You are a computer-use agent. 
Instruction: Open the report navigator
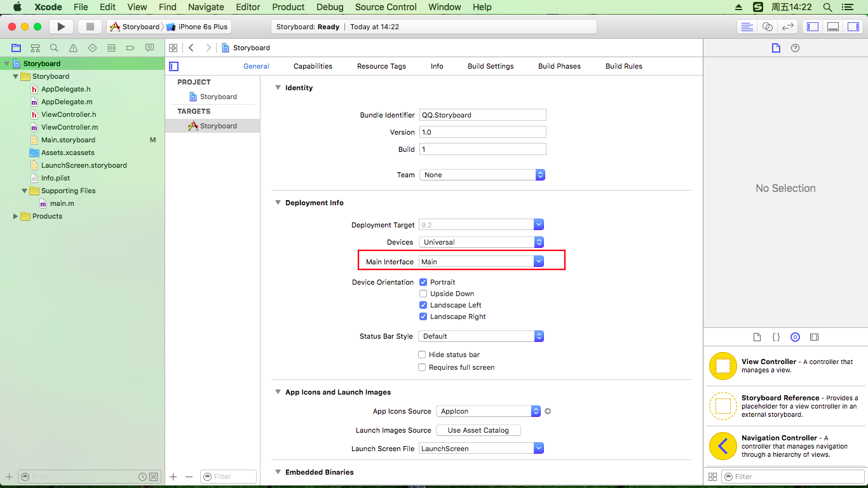tap(149, 48)
